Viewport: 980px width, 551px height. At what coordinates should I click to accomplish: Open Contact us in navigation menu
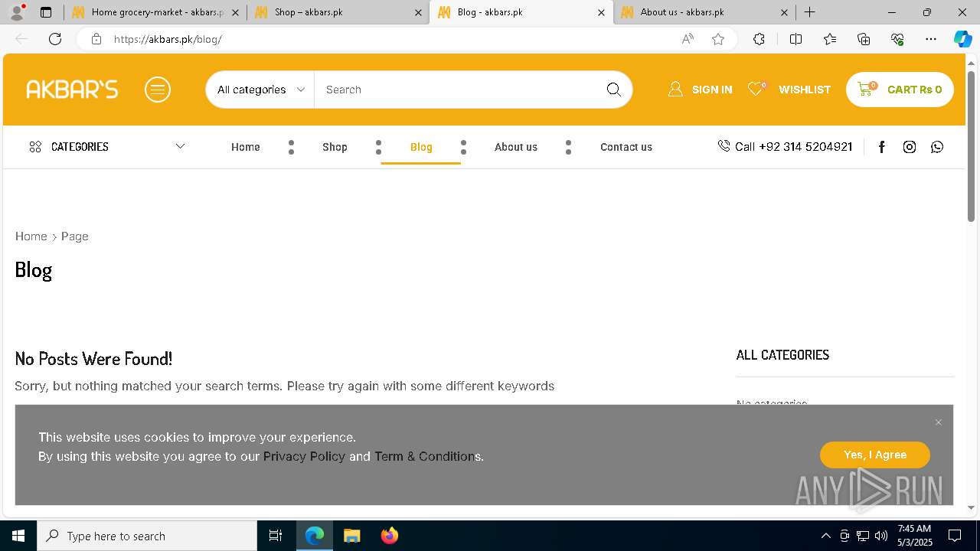coord(626,147)
